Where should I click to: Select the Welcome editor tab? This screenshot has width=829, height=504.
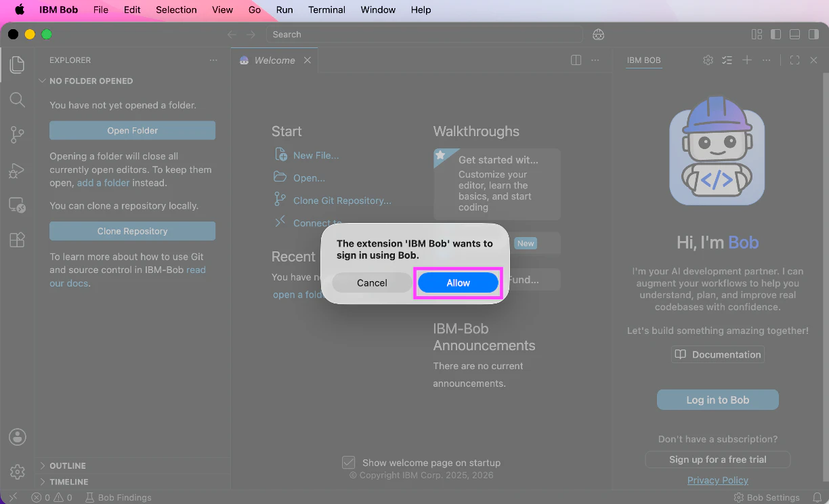(274, 60)
